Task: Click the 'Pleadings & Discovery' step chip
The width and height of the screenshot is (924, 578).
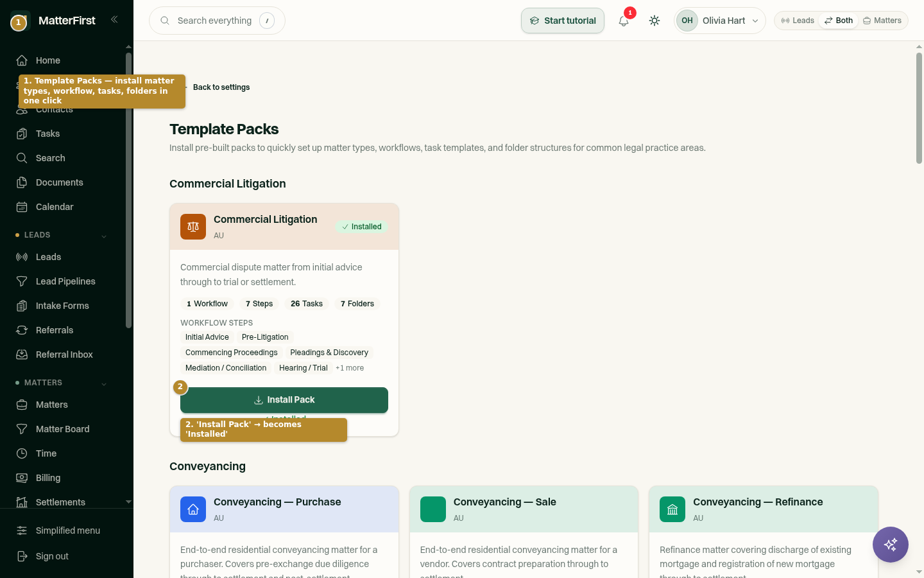Action: (329, 353)
